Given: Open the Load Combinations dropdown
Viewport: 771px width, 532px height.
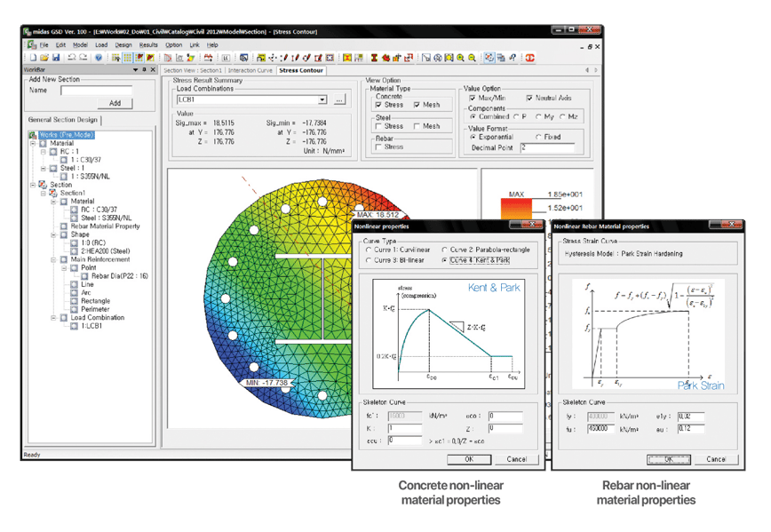Looking at the screenshot, I should click(322, 100).
